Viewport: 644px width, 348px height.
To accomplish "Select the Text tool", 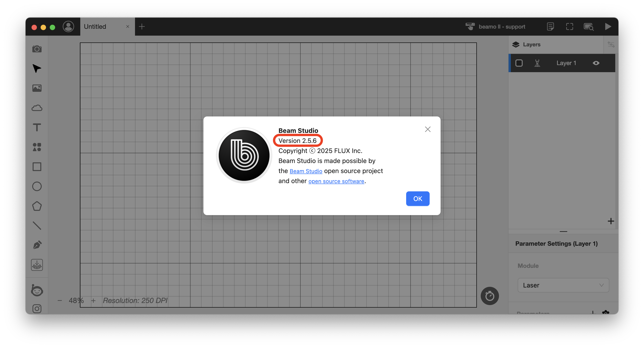I will point(37,127).
